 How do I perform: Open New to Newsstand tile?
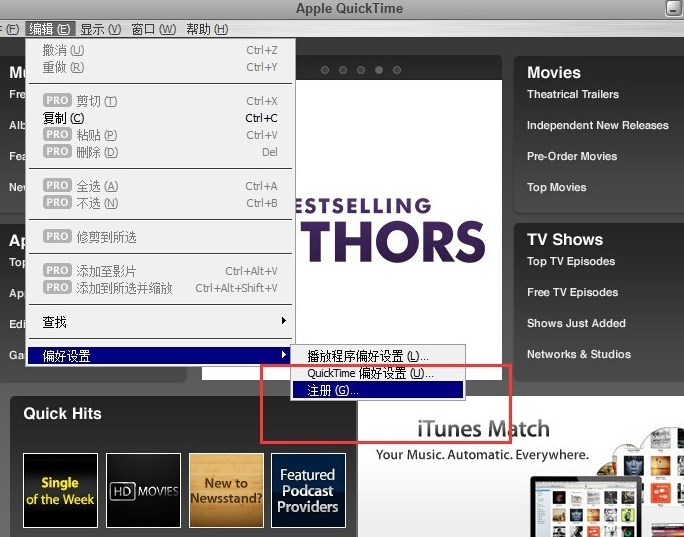pos(226,491)
